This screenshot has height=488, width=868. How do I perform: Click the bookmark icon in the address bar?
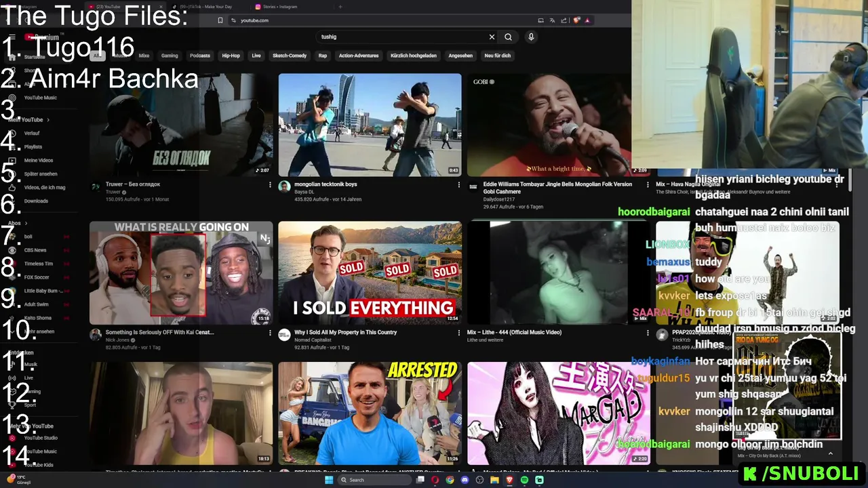tap(220, 20)
